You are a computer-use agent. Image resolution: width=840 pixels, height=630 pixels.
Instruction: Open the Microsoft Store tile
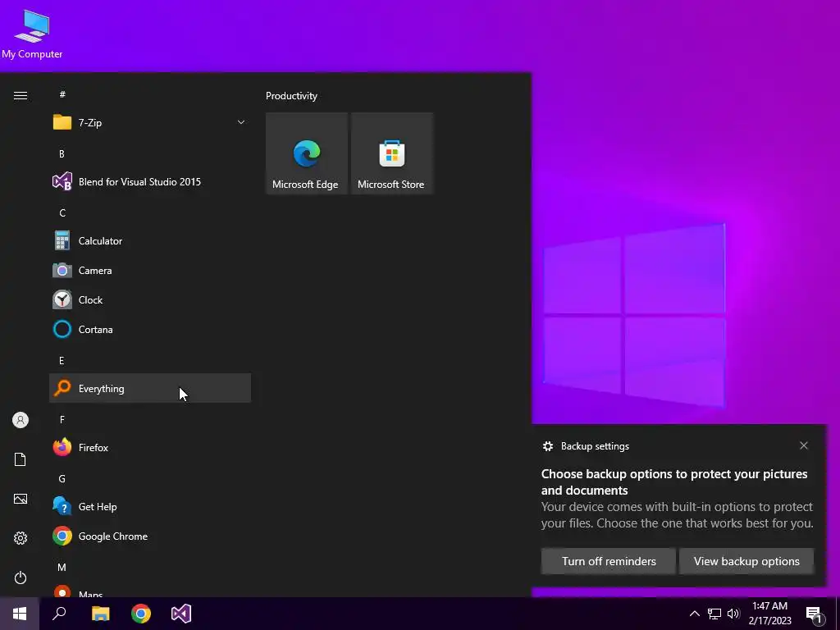[391, 153]
